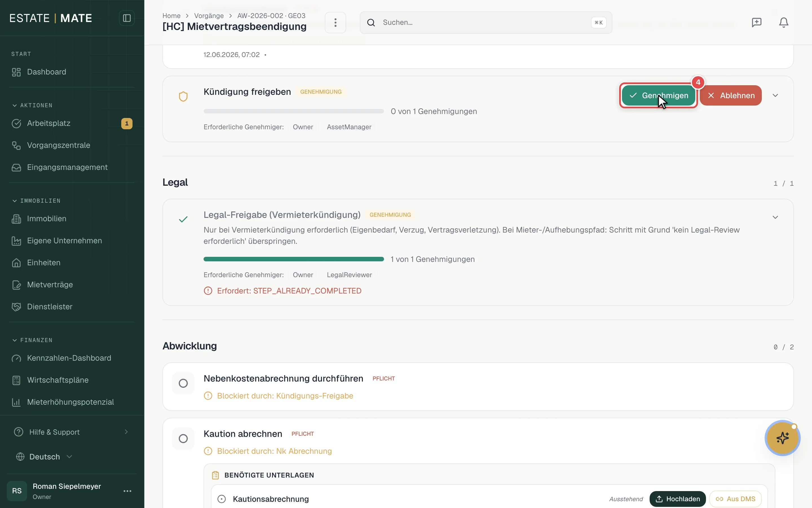Screen dimensions: 812x508
Task: Click the globe language icon
Action: (20, 457)
